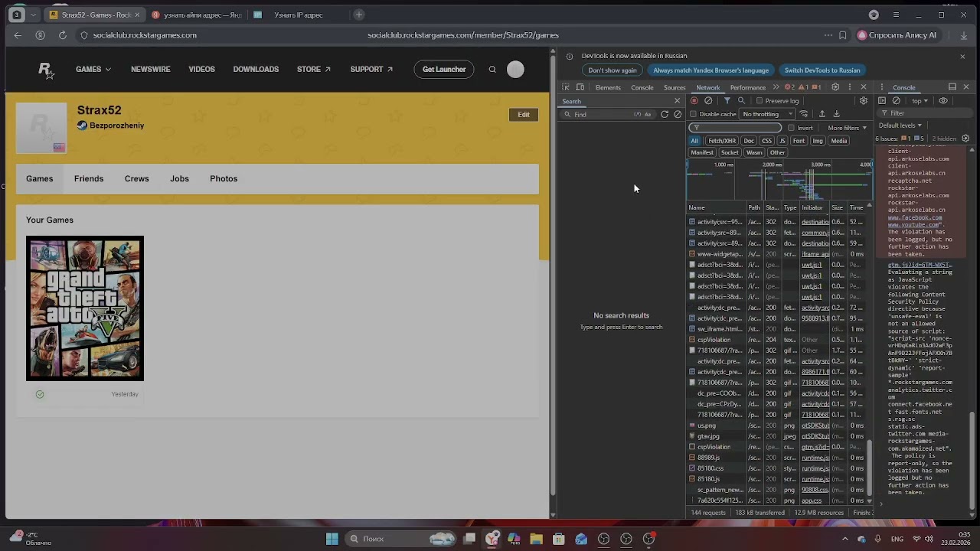Open the DevTools three-dot customize menu
Viewport: 980px width, 551px height.
point(850,87)
